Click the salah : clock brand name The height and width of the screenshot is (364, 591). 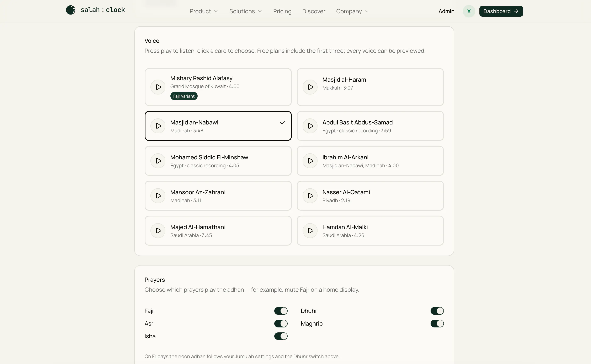103,10
